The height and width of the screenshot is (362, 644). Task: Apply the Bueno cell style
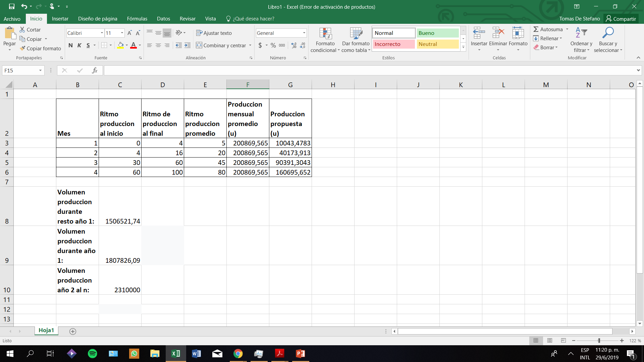[438, 33]
